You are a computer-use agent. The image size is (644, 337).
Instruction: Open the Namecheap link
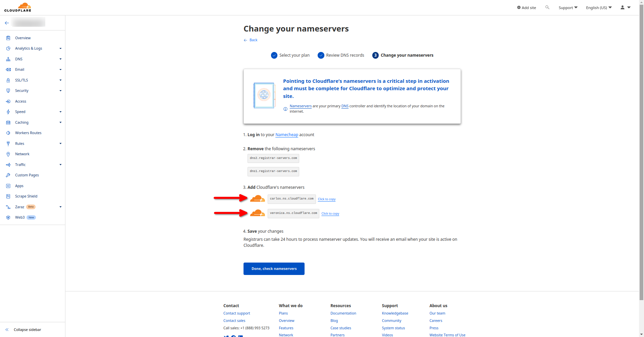point(287,135)
